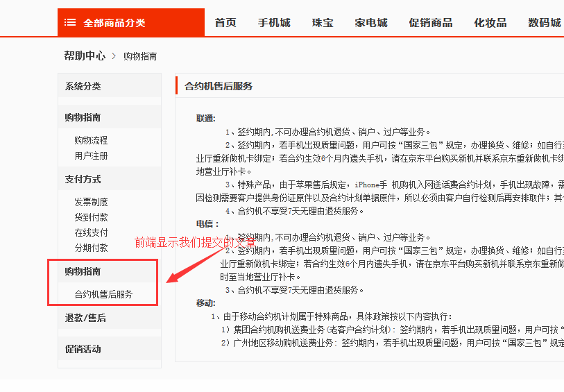Image resolution: width=564 pixels, height=392 pixels.
Task: Select the 珠宝 nav item
Action: tap(323, 23)
